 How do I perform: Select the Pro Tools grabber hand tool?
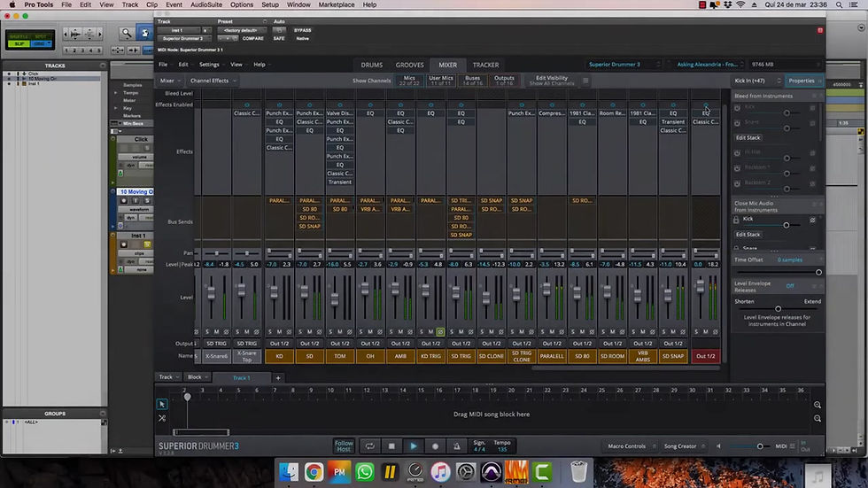click(x=144, y=33)
